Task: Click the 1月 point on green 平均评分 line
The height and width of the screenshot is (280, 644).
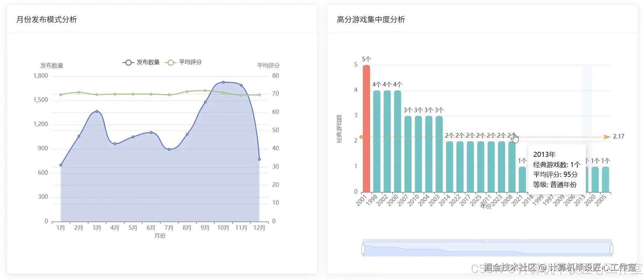Action: coord(61,95)
